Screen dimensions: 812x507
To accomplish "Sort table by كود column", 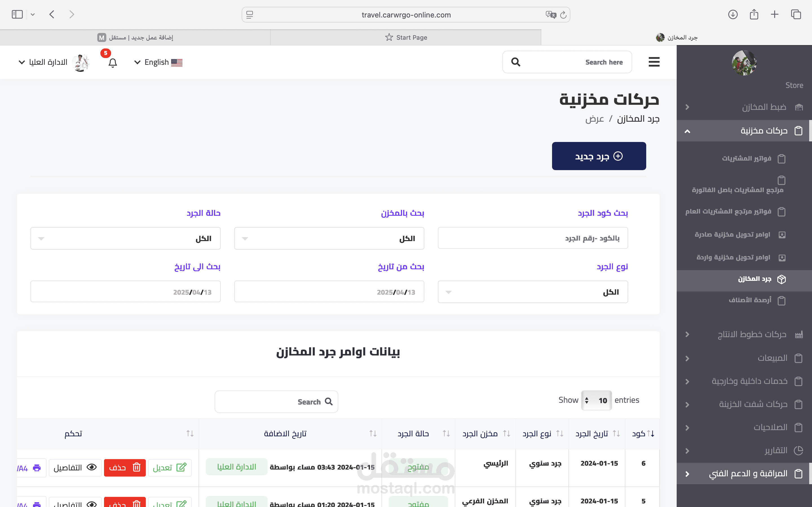I will [x=643, y=433].
